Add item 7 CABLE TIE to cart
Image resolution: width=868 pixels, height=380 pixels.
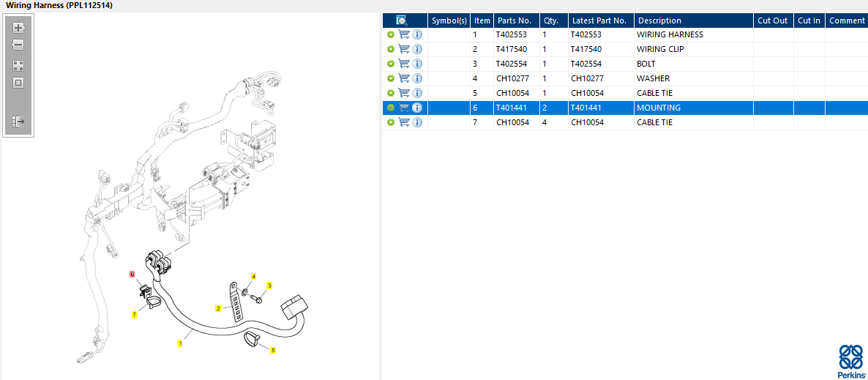click(404, 122)
